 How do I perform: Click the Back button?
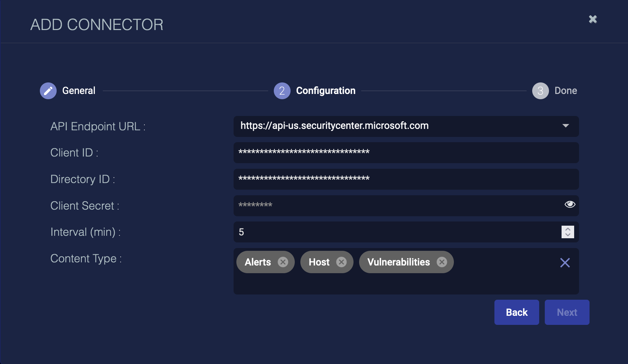516,312
